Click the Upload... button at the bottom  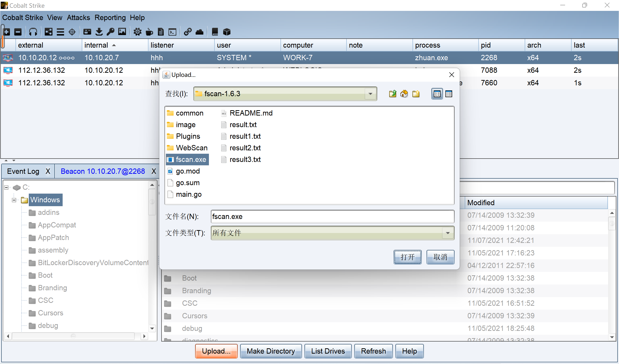[216, 351]
